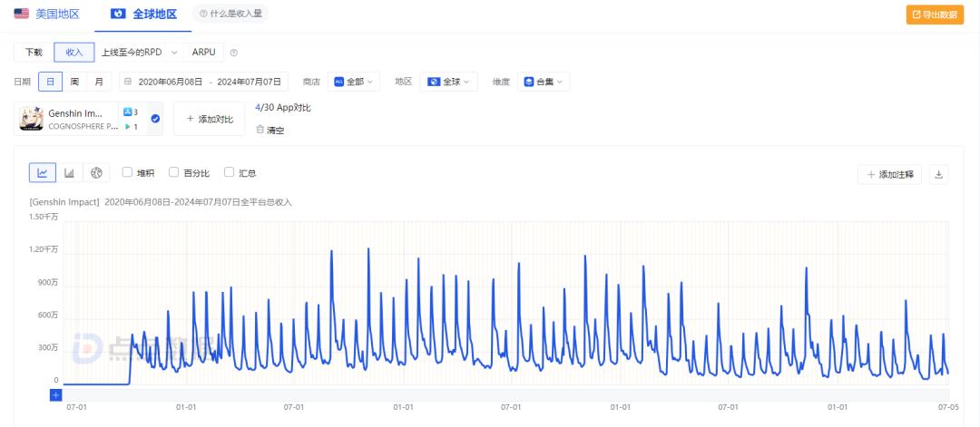Image resolution: width=980 pixels, height=427 pixels.
Task: Open the 商店 全部 dropdown
Action: pos(354,82)
